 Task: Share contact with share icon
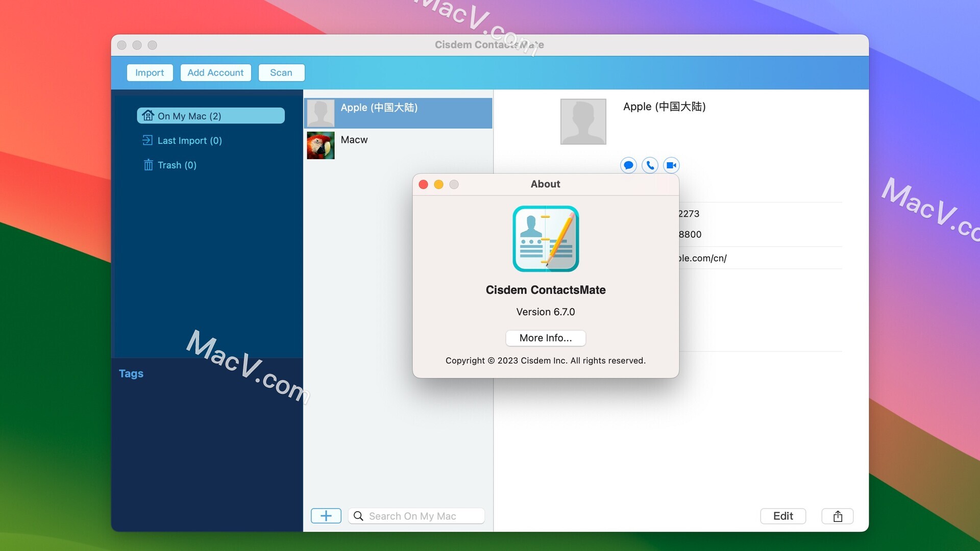click(838, 516)
